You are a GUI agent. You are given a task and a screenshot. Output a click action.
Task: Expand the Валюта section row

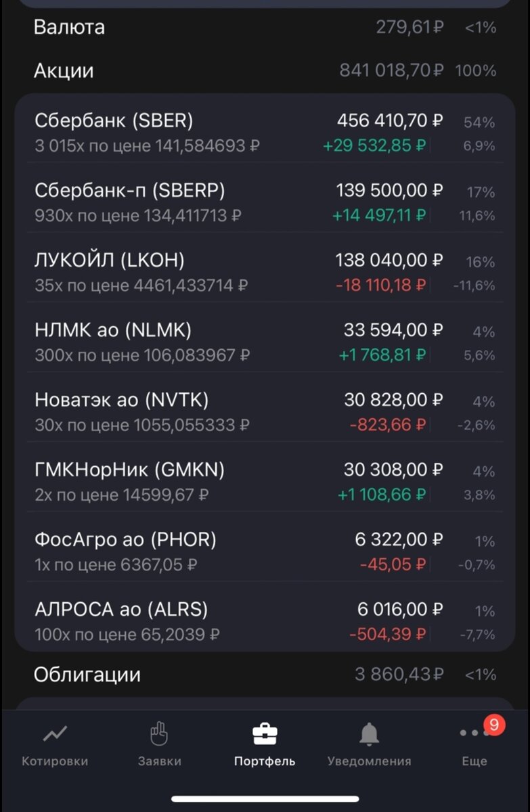pos(265,27)
